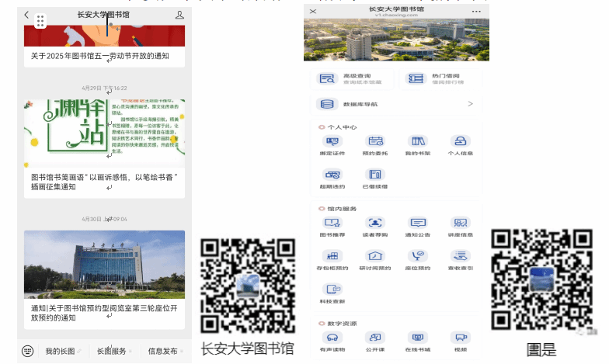This screenshot has width=609, height=364.
Task: Tap the 绑定证件 icon
Action: point(332,142)
